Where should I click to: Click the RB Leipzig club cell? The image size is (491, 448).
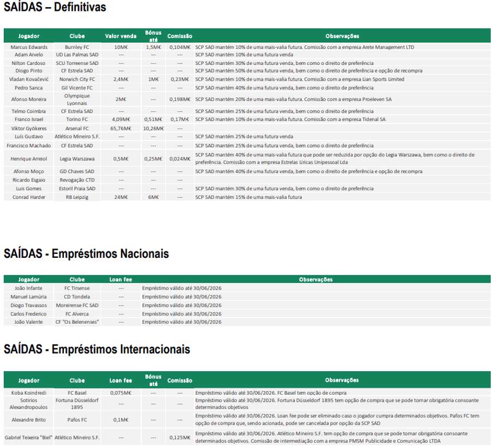[x=77, y=197]
